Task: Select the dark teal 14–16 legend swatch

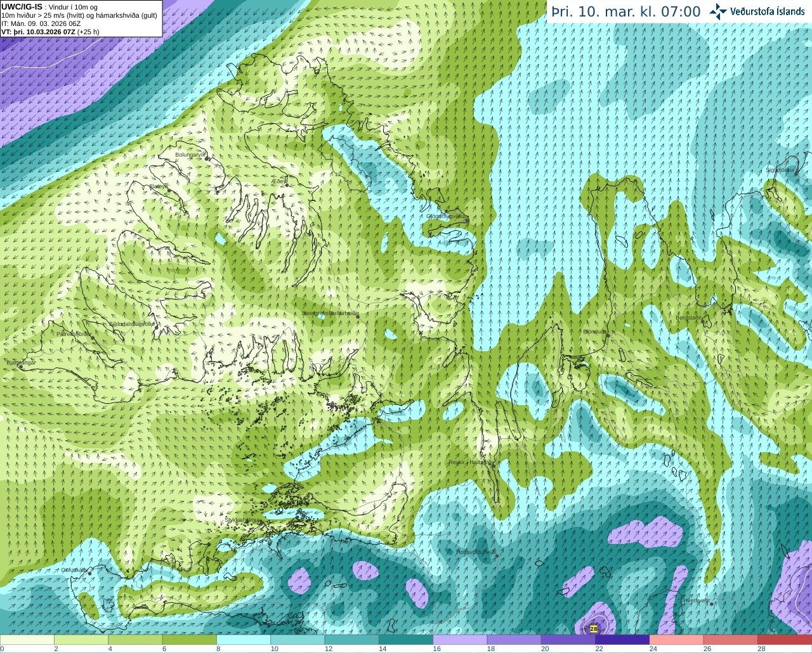Action: pos(406,640)
